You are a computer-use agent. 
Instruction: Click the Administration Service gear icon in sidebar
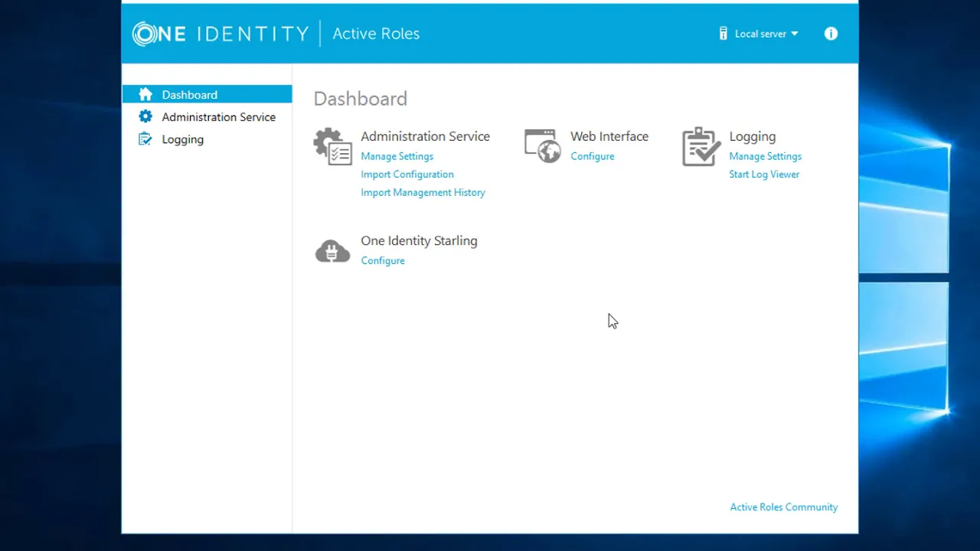tap(145, 116)
